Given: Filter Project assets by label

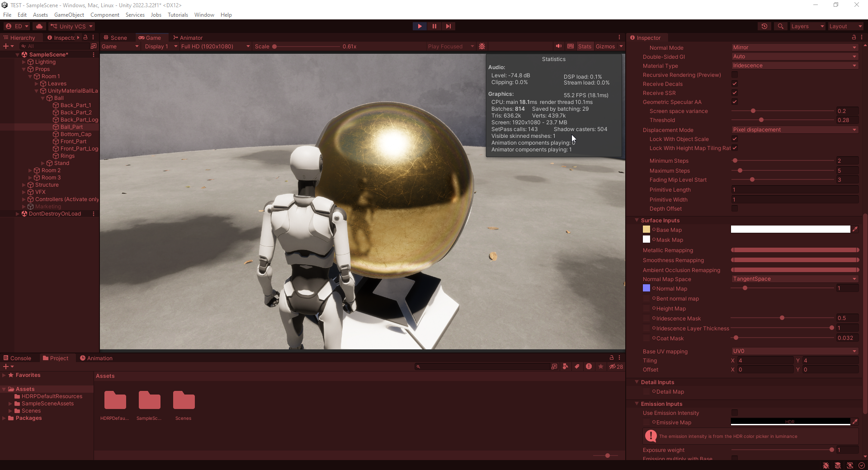Looking at the screenshot, I should point(577,367).
